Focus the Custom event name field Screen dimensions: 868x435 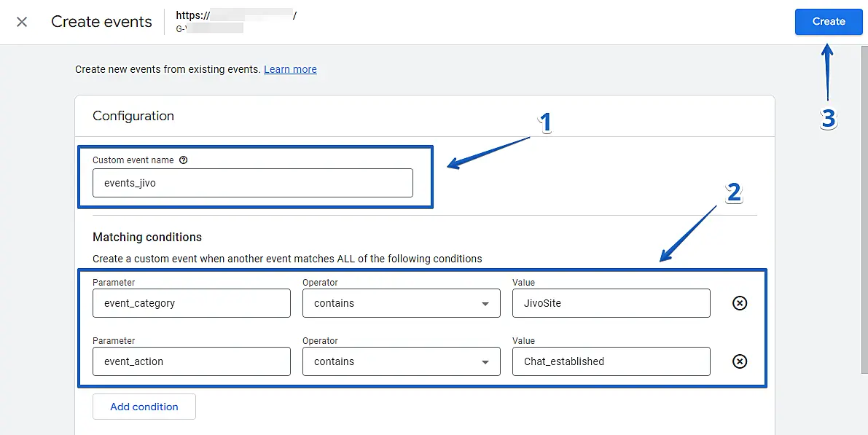tap(252, 183)
